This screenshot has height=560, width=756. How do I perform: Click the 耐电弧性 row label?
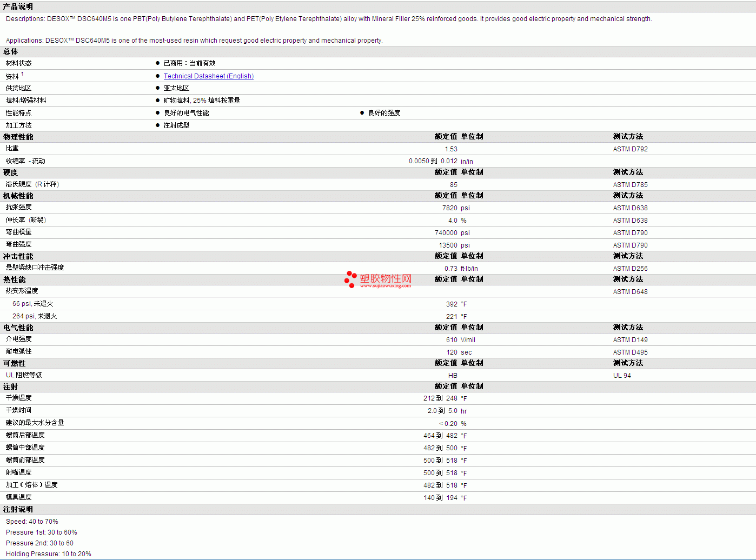coord(19,351)
